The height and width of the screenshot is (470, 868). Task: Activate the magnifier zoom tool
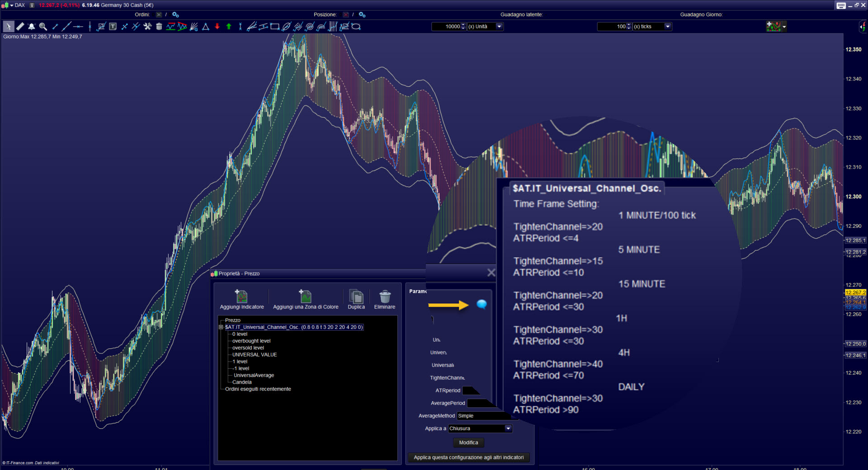[x=43, y=27]
